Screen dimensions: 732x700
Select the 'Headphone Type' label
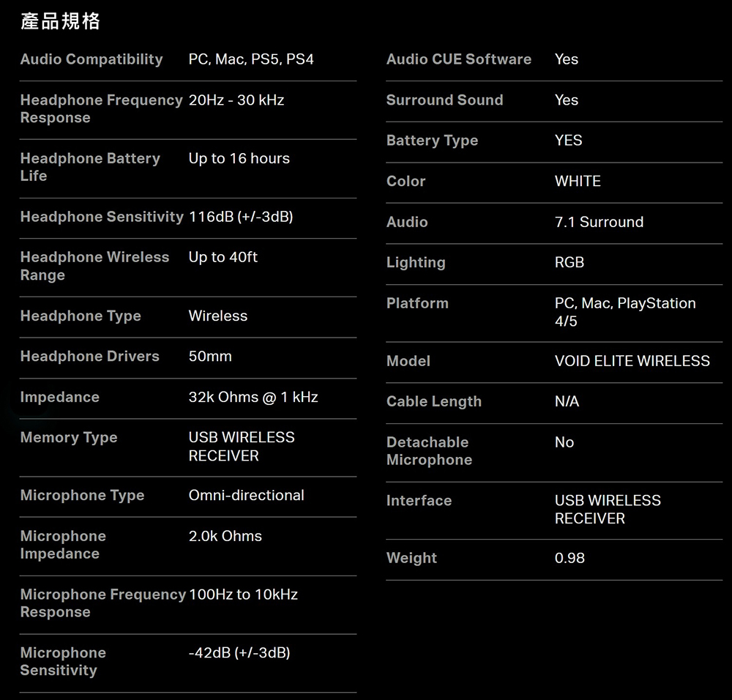[81, 316]
